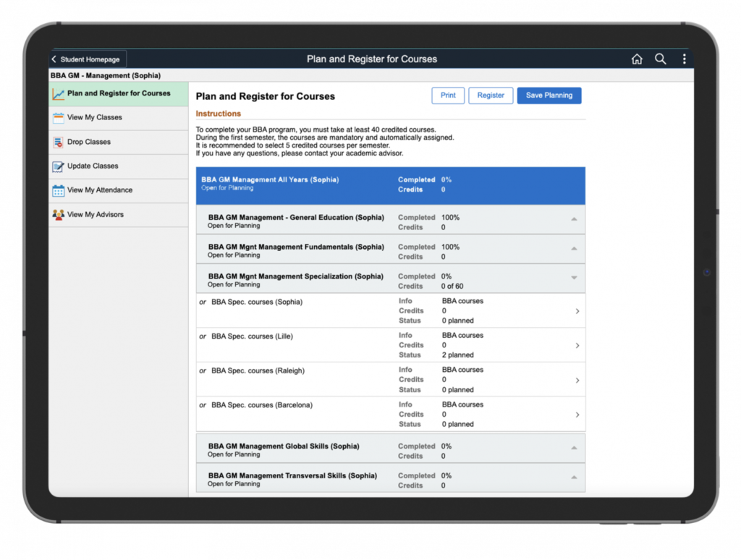
Task: Click the Home icon in the top bar
Action: tap(637, 59)
